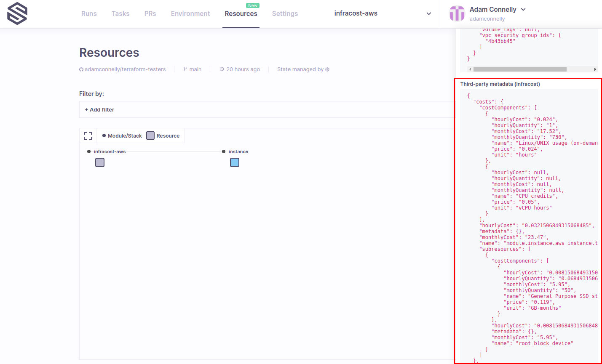Click the Spacelift logo in the header
The height and width of the screenshot is (364, 602).
pyautogui.click(x=17, y=13)
